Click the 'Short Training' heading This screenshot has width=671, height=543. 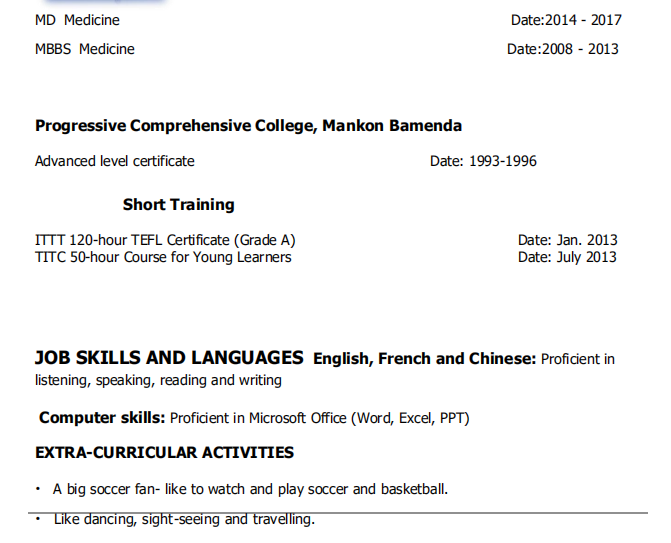(178, 205)
